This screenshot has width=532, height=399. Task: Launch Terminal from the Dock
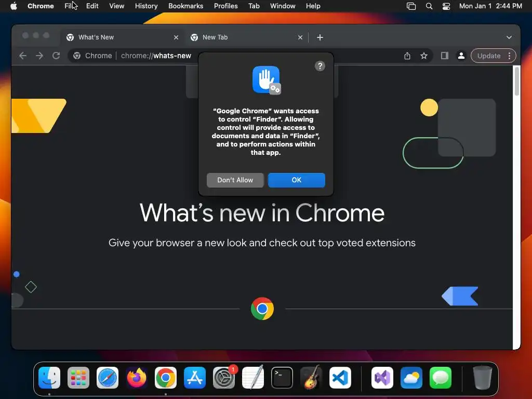tap(282, 378)
